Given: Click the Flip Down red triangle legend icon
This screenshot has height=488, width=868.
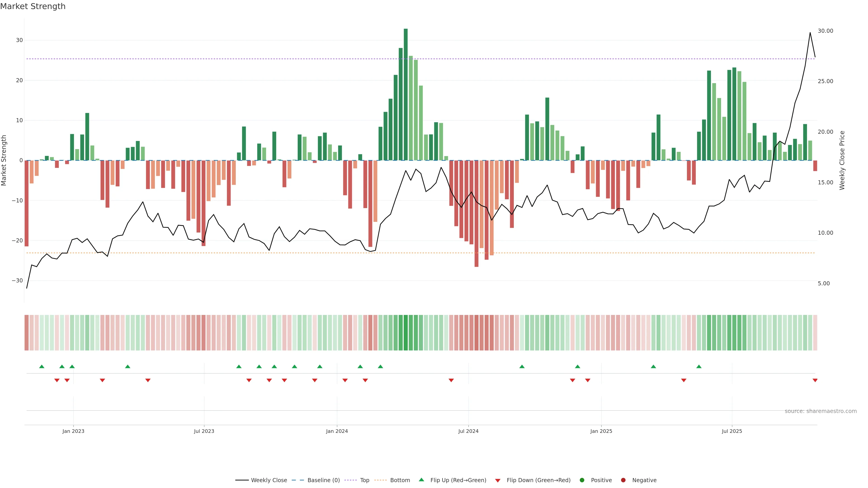Looking at the screenshot, I should (498, 480).
